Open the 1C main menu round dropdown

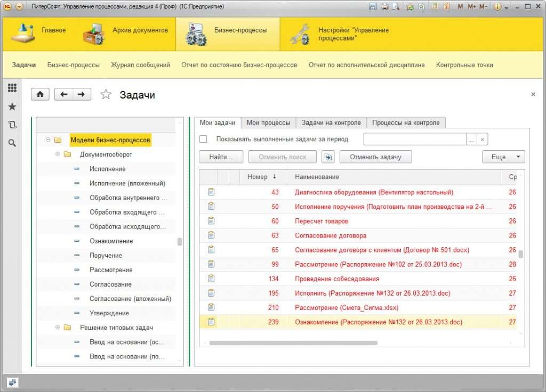(19, 6)
